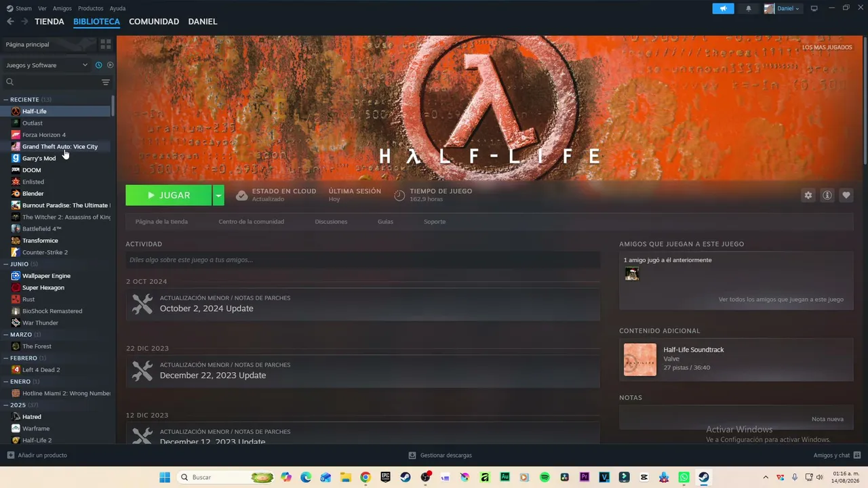This screenshot has height=488, width=868.
Task: Add Half-Life to favorites heart icon
Action: tap(846, 195)
